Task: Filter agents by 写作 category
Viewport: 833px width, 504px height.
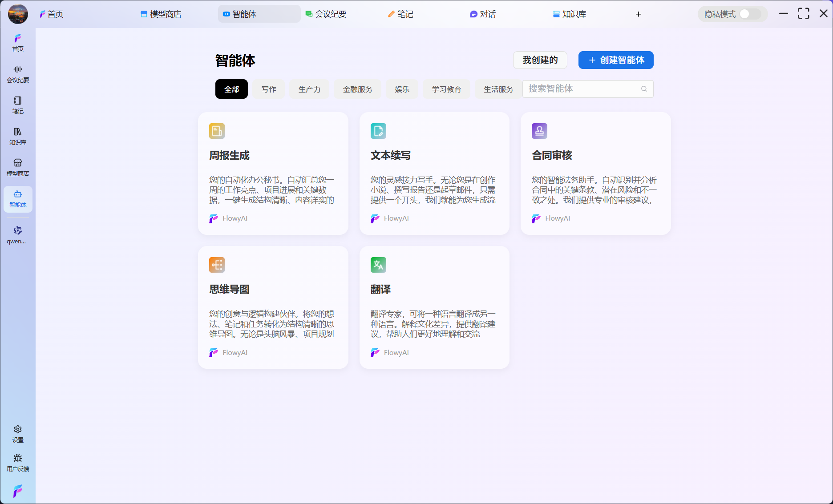Action: pos(269,89)
